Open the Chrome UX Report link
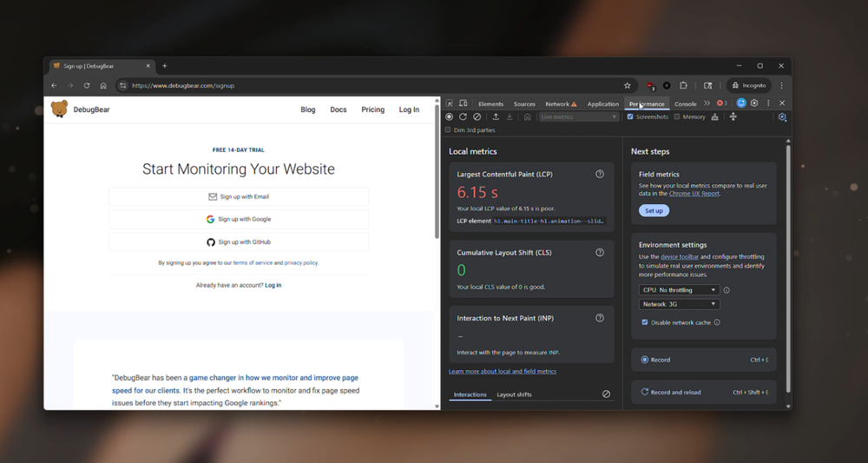The width and height of the screenshot is (868, 463). point(694,194)
